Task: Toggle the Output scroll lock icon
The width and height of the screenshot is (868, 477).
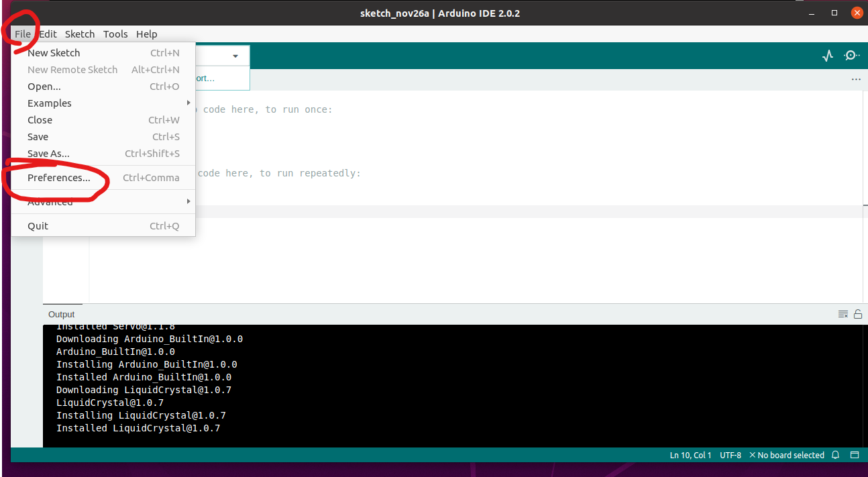Action: pyautogui.click(x=858, y=314)
